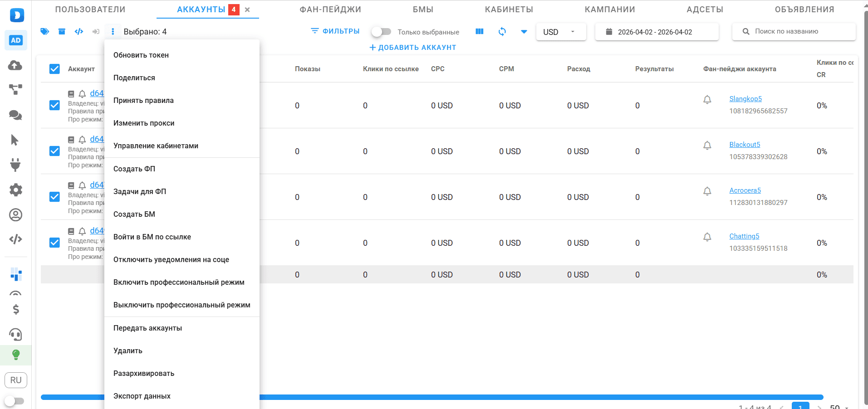Viewport: 868px width, 409px height.
Task: Expand the blue caret dropdown arrow
Action: pos(524,32)
